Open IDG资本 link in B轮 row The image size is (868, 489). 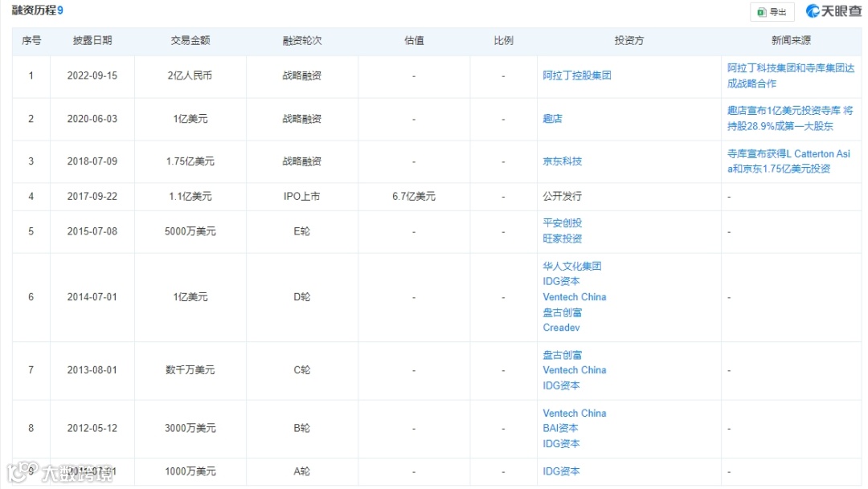click(561, 444)
